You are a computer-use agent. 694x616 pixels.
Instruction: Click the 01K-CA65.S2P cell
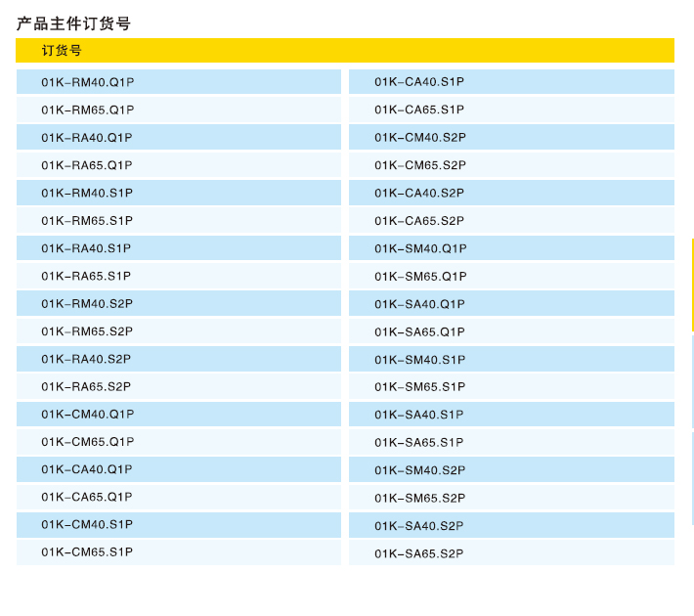(x=419, y=221)
